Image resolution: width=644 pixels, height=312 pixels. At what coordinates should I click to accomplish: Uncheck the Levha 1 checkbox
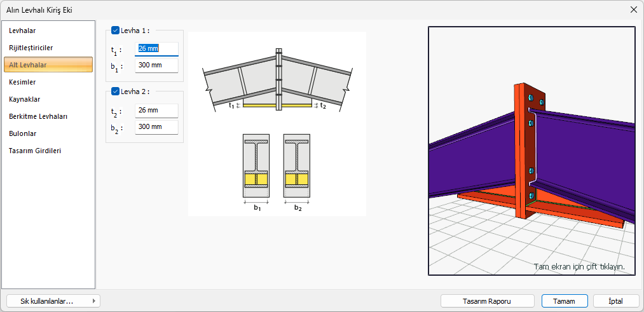(x=115, y=30)
